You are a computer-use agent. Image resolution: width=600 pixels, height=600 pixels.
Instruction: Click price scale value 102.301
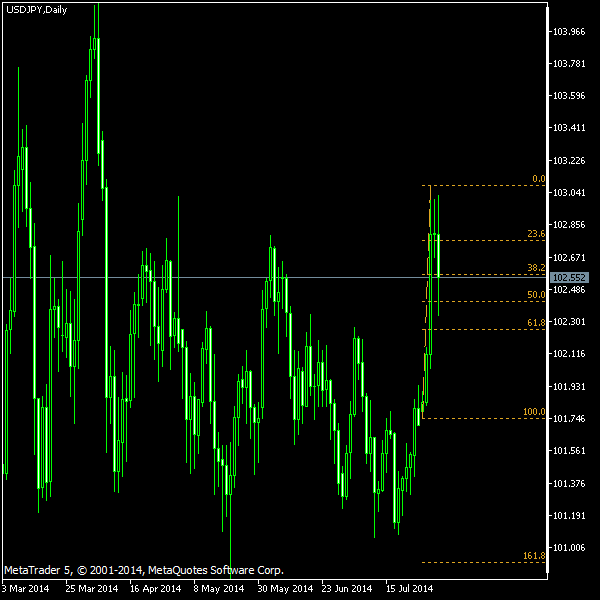tap(569, 322)
